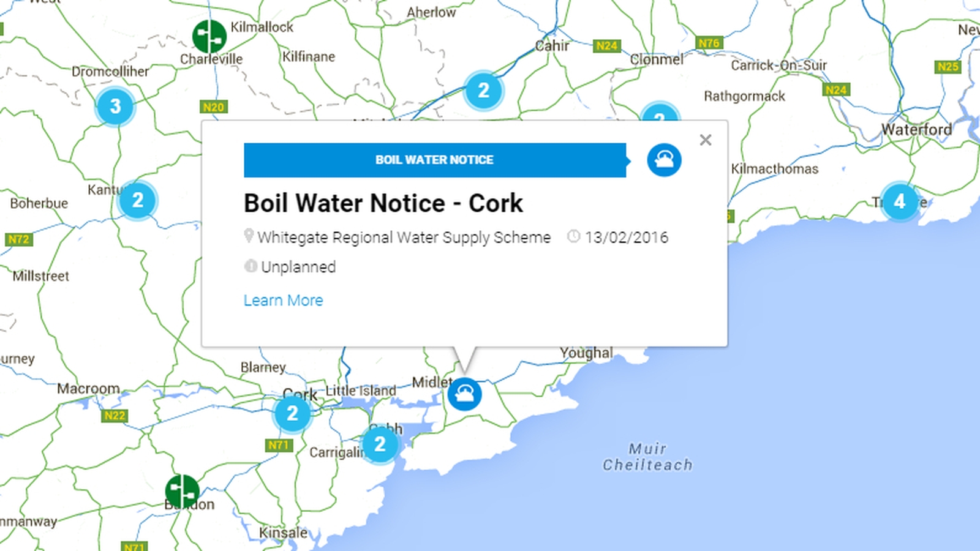The image size is (980, 551).
Task: Click the kettle icon in the popup header
Action: (x=664, y=160)
